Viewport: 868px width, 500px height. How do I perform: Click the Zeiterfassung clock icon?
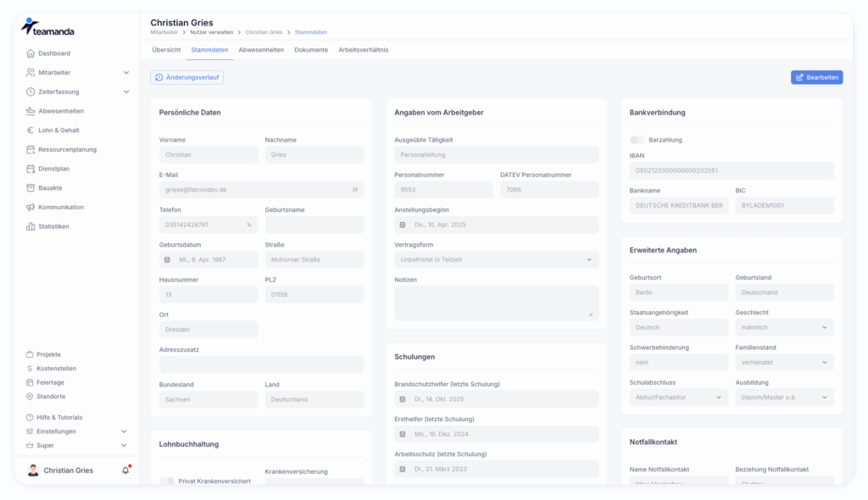coord(31,92)
